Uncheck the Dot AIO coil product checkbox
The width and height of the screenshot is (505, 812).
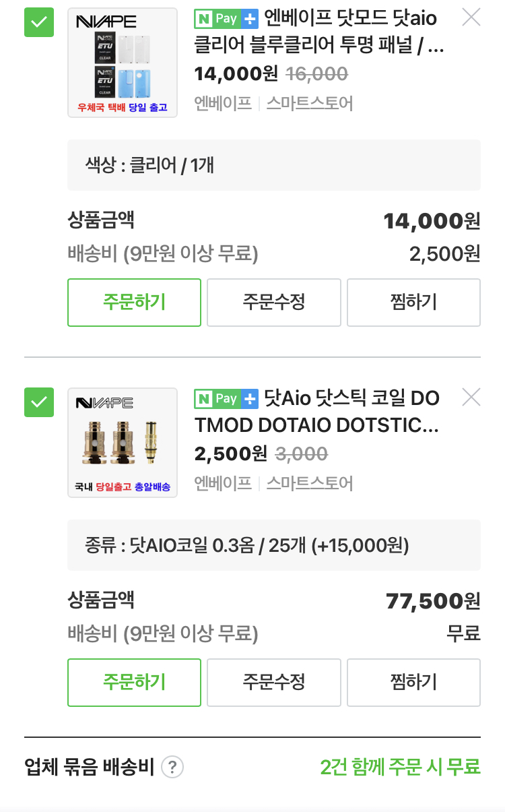[39, 403]
